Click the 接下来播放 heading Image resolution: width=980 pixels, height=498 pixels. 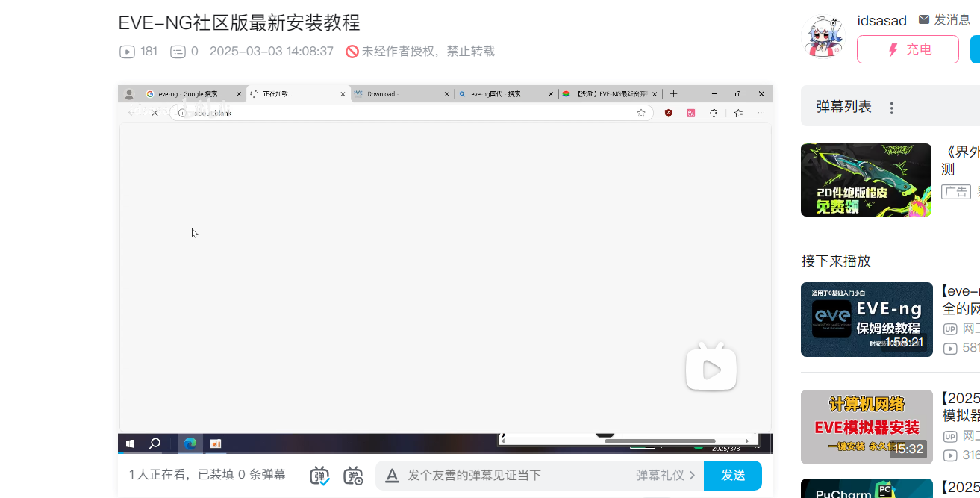(x=836, y=261)
